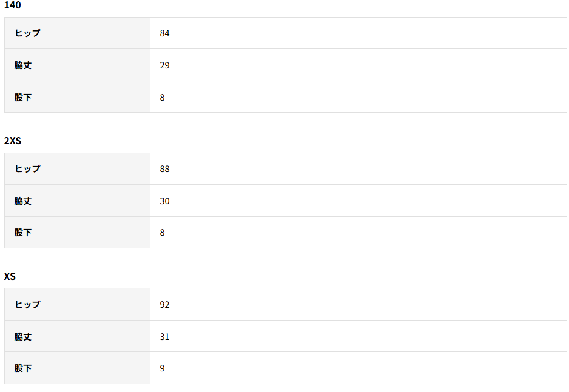Select the 股下 label in the 140 table
Screen dimensions: 569x392
click(x=23, y=97)
